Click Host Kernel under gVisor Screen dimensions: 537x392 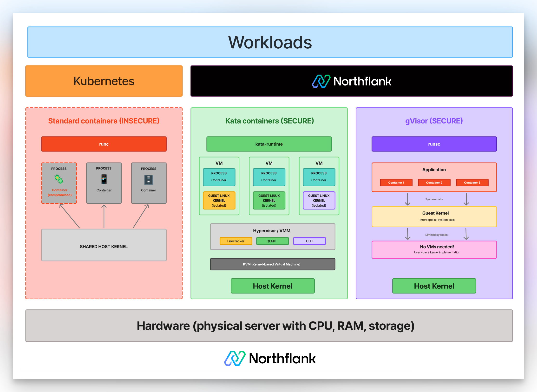click(434, 286)
